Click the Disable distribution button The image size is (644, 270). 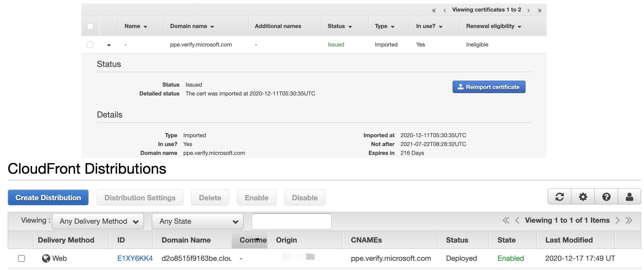304,198
